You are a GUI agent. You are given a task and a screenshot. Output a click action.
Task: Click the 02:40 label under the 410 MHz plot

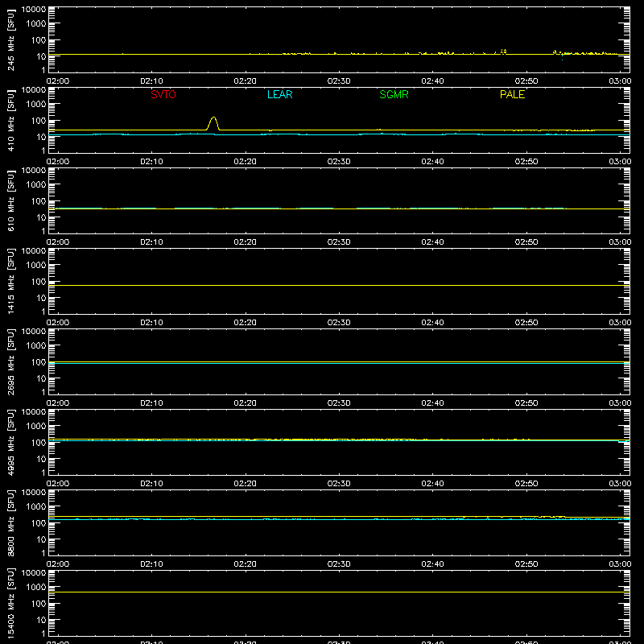click(x=432, y=162)
